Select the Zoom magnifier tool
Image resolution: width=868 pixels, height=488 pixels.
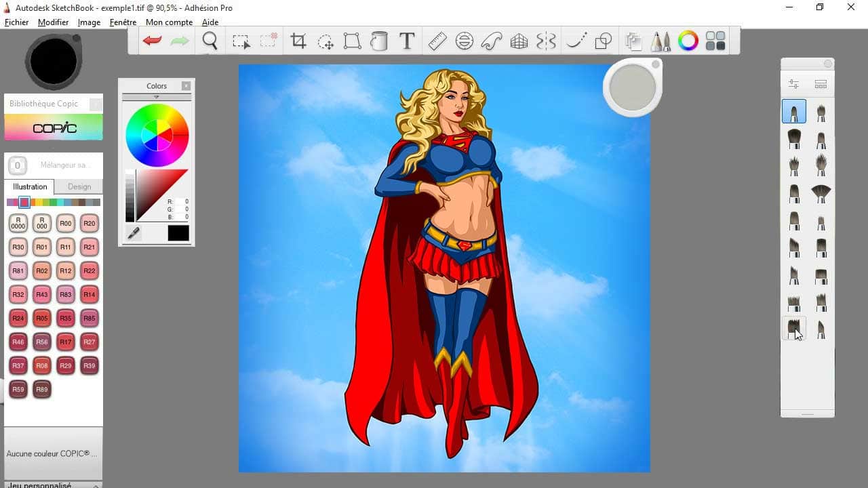[210, 41]
